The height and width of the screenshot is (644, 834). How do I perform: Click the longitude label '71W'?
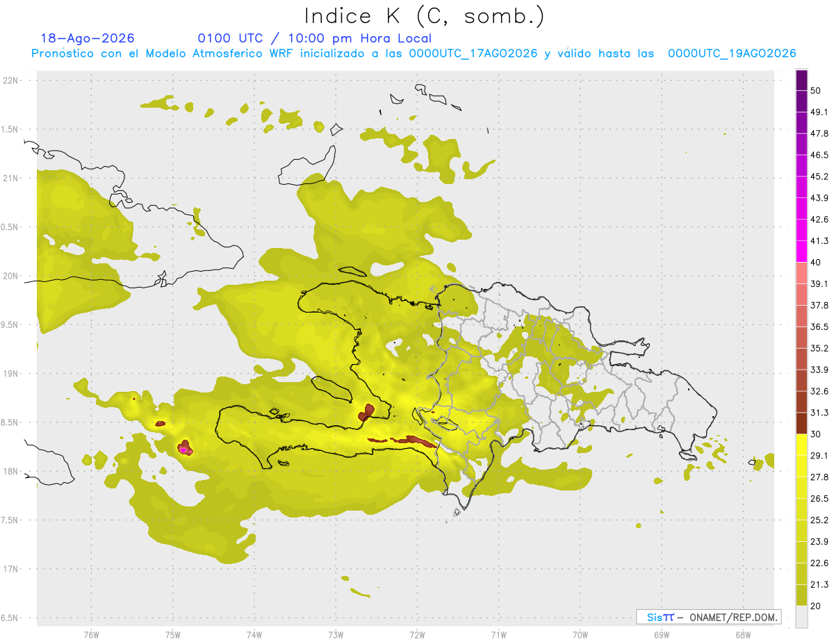tap(498, 634)
